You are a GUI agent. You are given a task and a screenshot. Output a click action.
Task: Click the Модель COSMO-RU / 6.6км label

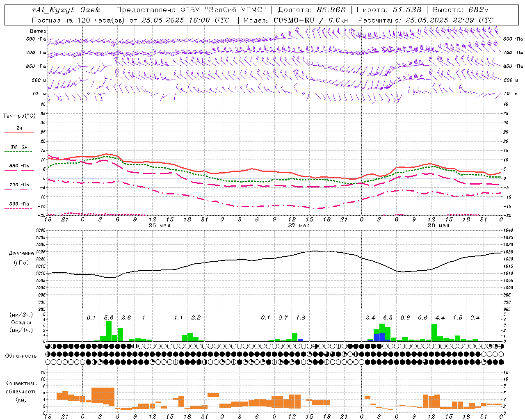pos(295,20)
